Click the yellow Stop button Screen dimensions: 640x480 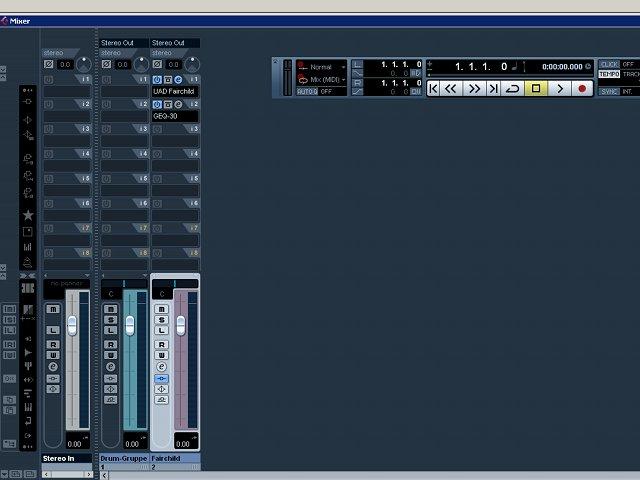536,89
